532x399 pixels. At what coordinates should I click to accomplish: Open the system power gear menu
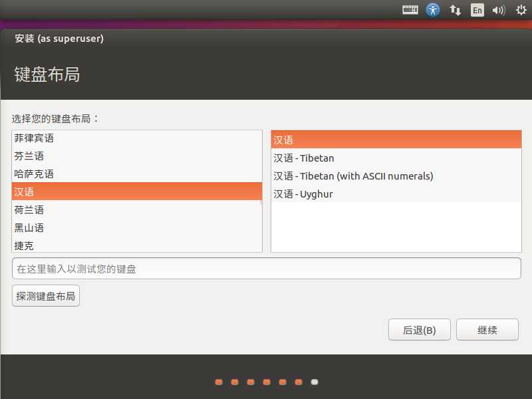[521, 10]
